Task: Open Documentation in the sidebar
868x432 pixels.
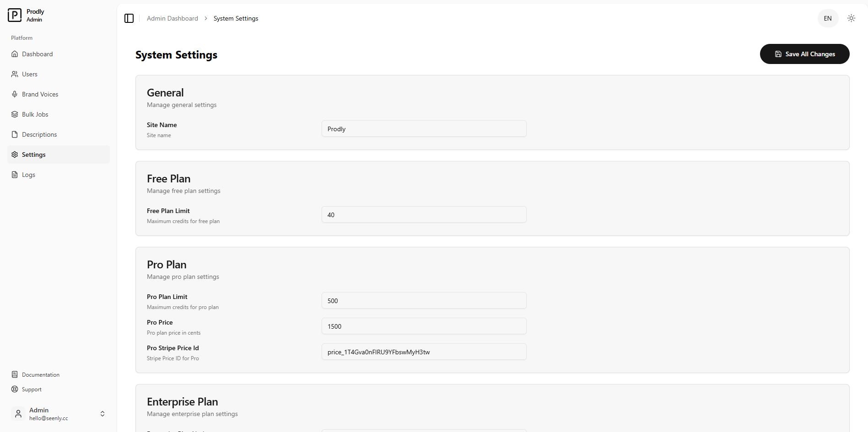Action: (40, 375)
